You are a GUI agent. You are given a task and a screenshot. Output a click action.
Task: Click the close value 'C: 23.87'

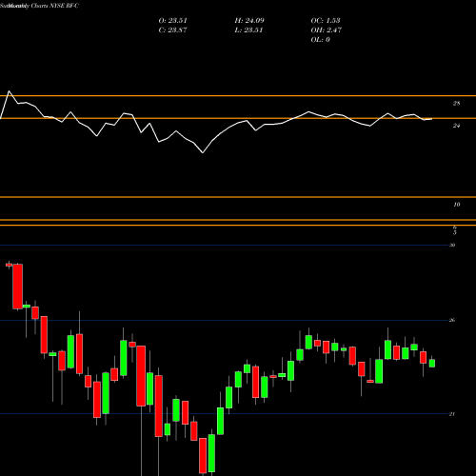click(x=173, y=30)
